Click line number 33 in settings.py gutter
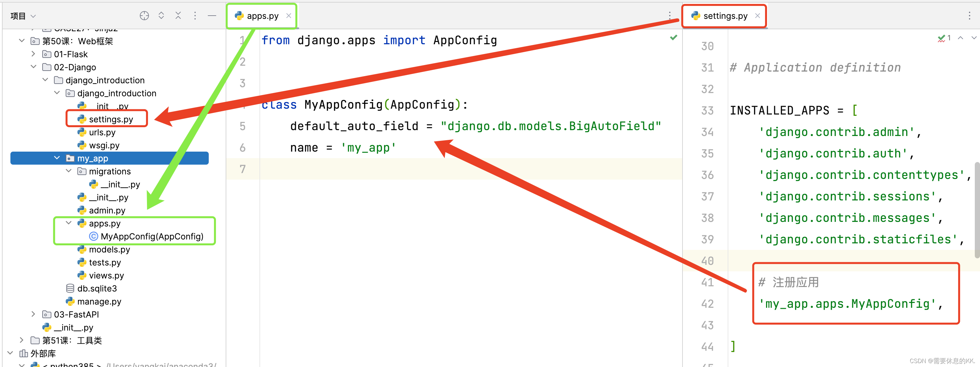The image size is (980, 367). (x=707, y=110)
